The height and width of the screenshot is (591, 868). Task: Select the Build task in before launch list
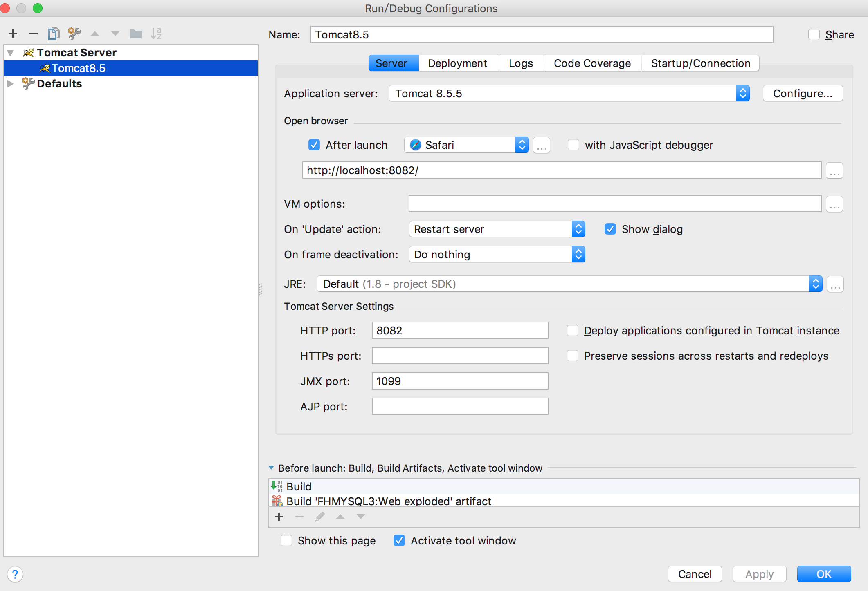tap(564, 486)
